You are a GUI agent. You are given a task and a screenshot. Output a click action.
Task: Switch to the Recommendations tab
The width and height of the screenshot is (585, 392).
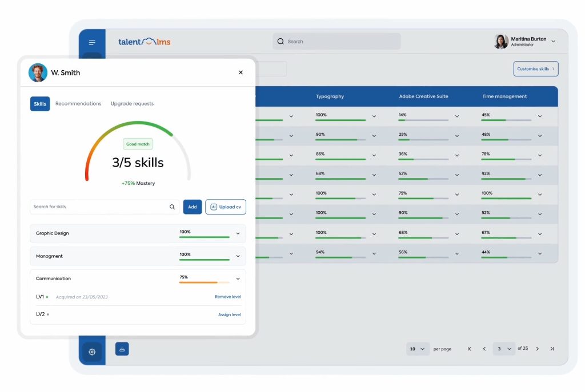click(78, 104)
